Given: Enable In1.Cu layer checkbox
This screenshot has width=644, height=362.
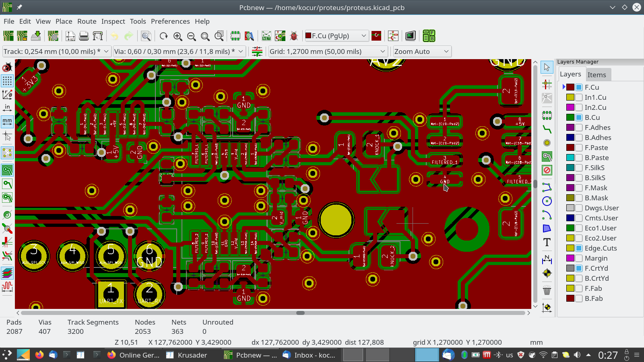Looking at the screenshot, I should click(x=579, y=97).
